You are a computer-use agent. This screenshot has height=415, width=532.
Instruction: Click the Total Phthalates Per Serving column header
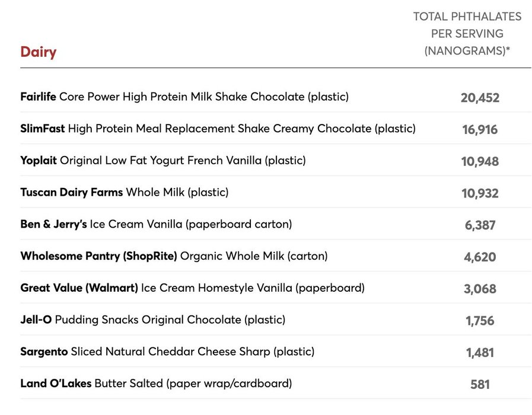[467, 34]
